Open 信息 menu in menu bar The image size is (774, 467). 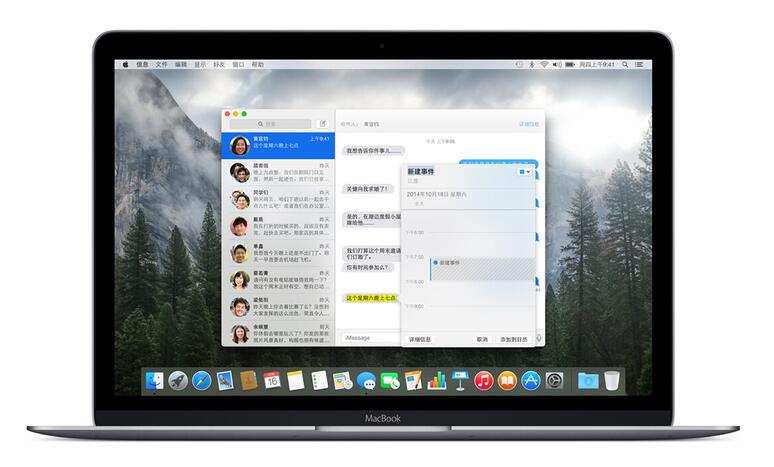pos(142,65)
